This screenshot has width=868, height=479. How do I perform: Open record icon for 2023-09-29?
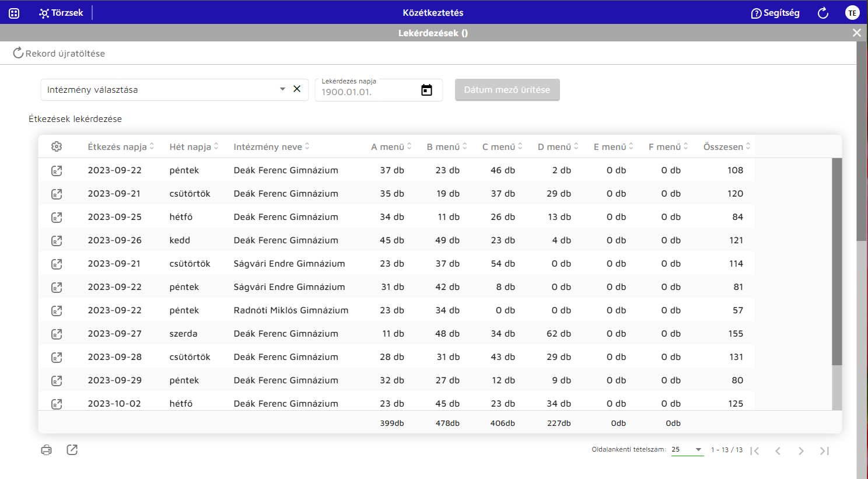tap(57, 380)
